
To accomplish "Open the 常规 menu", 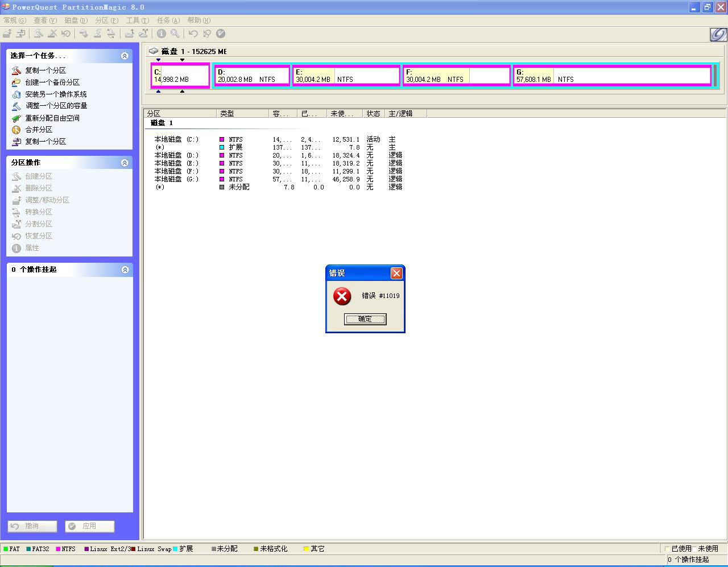I will 15,20.
